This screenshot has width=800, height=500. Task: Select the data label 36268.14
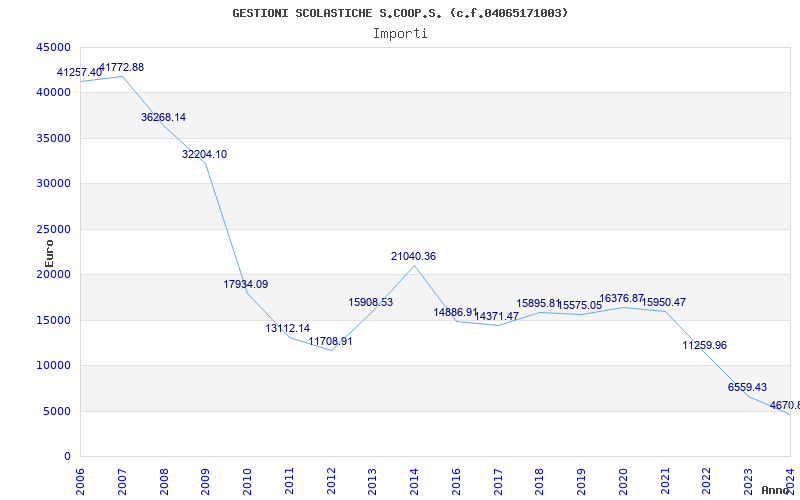[x=163, y=117]
